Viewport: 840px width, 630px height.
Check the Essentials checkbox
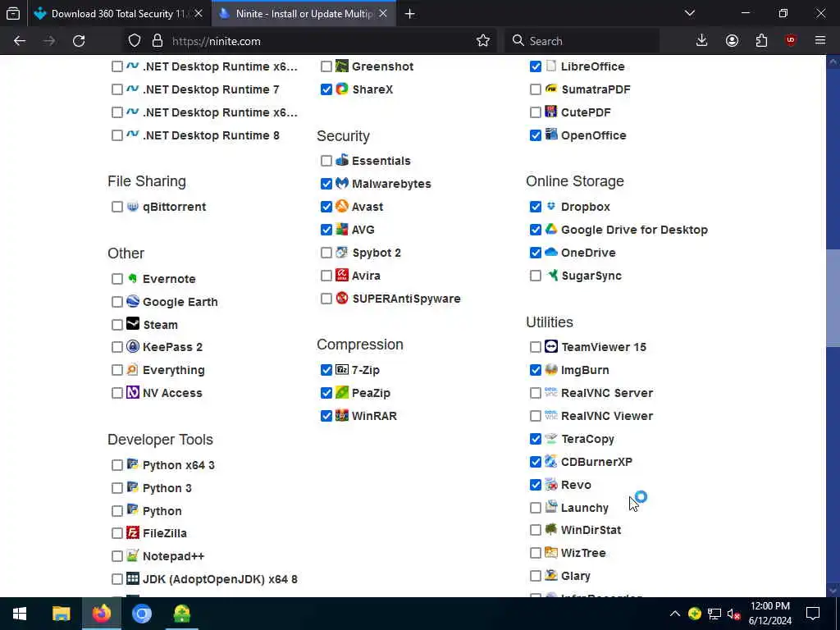(326, 161)
